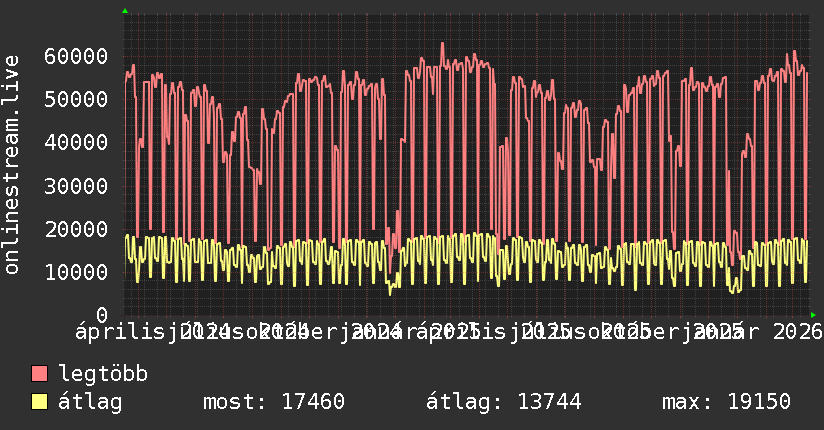The image size is (824, 430).
Task: Click the 20000 y-axis label
Action: [x=76, y=229]
